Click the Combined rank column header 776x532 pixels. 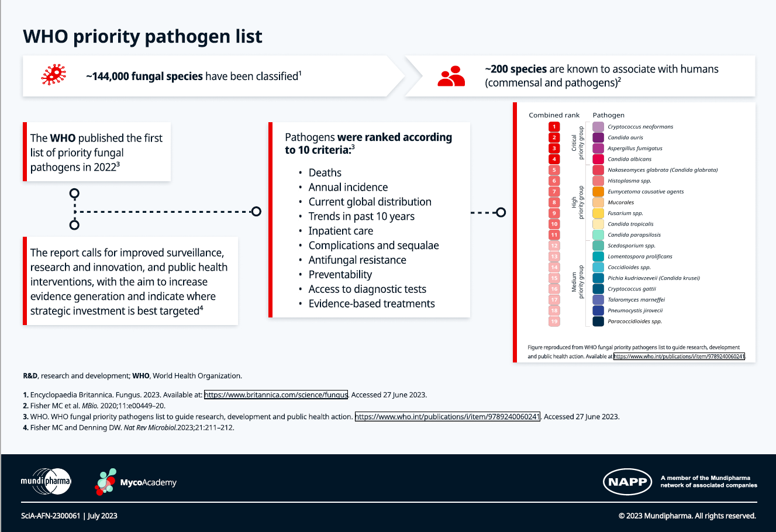554,115
